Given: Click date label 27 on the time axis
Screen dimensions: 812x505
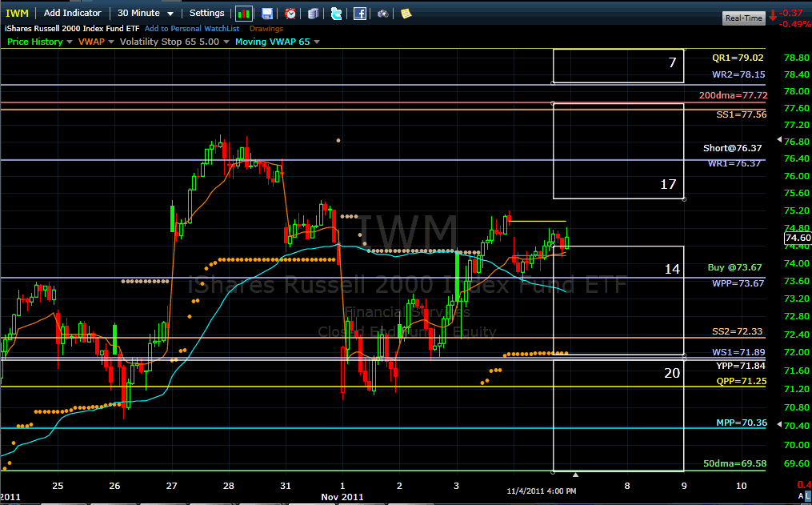Looking at the screenshot, I should [171, 486].
